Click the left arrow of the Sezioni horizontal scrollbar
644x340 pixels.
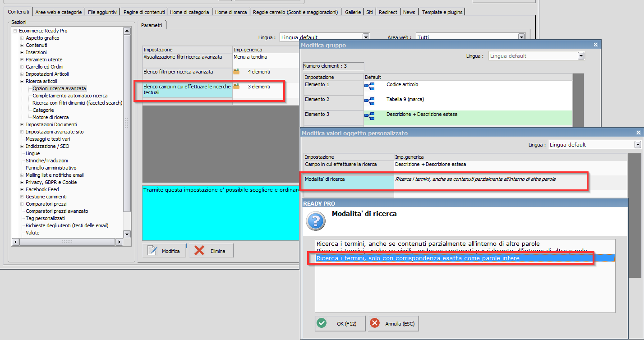tap(15, 242)
